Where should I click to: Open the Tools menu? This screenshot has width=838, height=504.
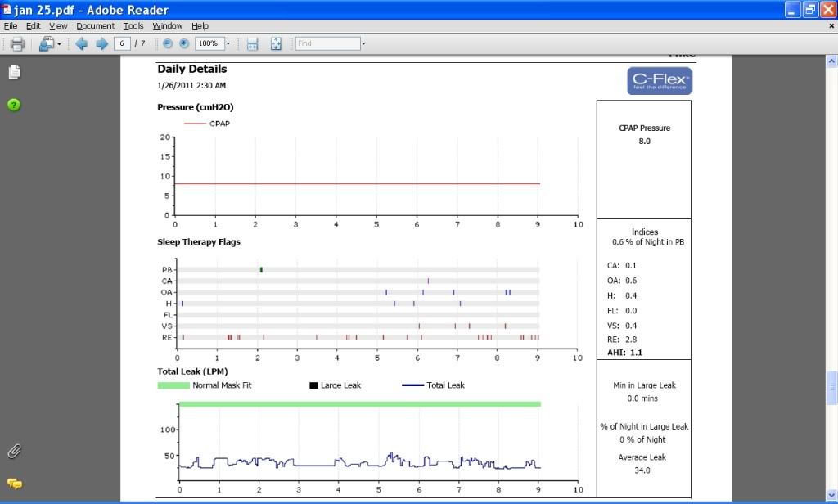click(x=133, y=26)
